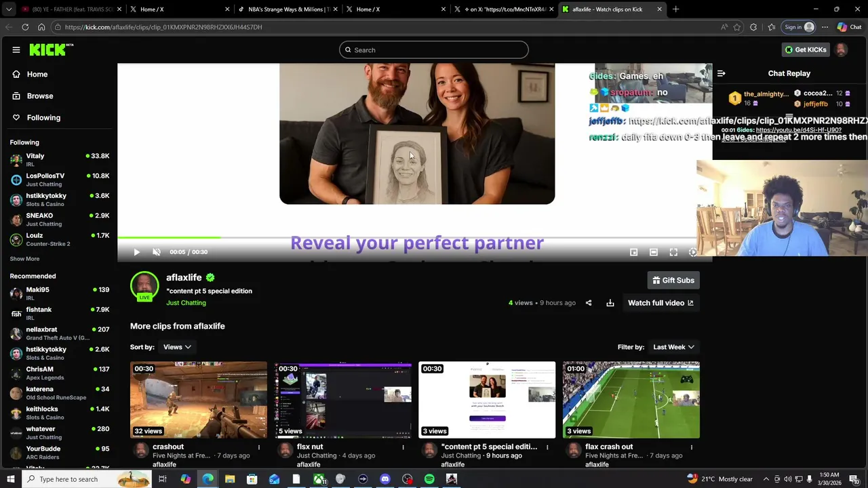Open Windows Start menu

click(10, 479)
